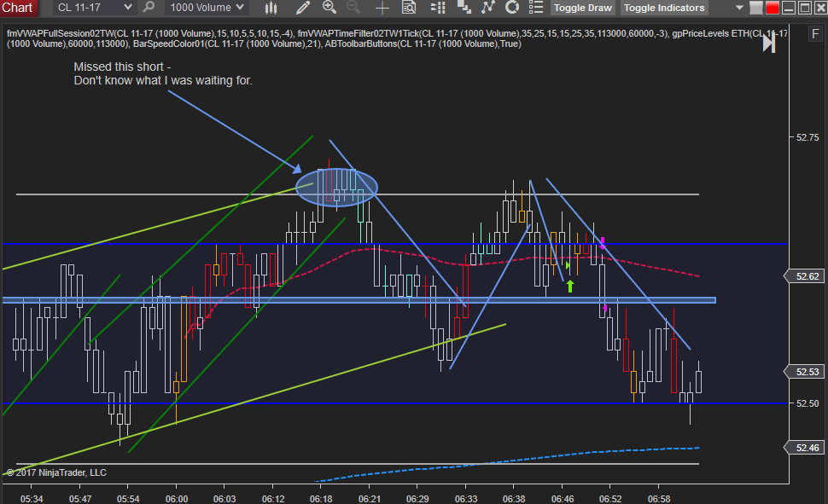
Task: Open the indicators icon
Action: point(488,8)
